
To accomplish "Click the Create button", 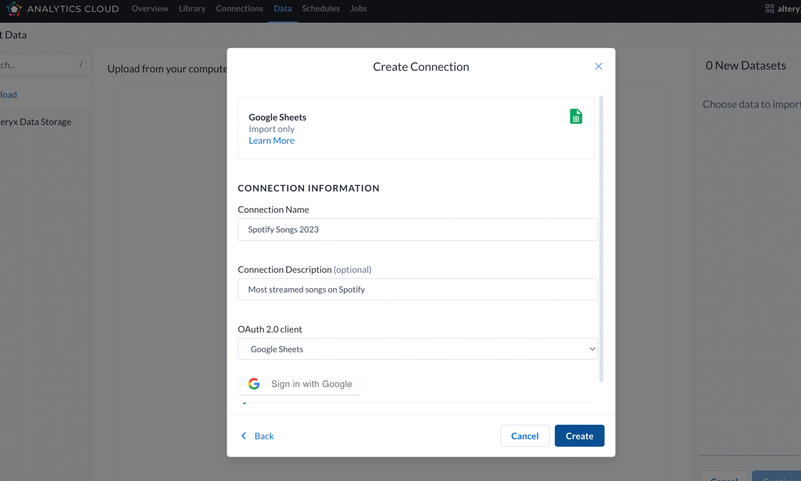I will click(579, 436).
